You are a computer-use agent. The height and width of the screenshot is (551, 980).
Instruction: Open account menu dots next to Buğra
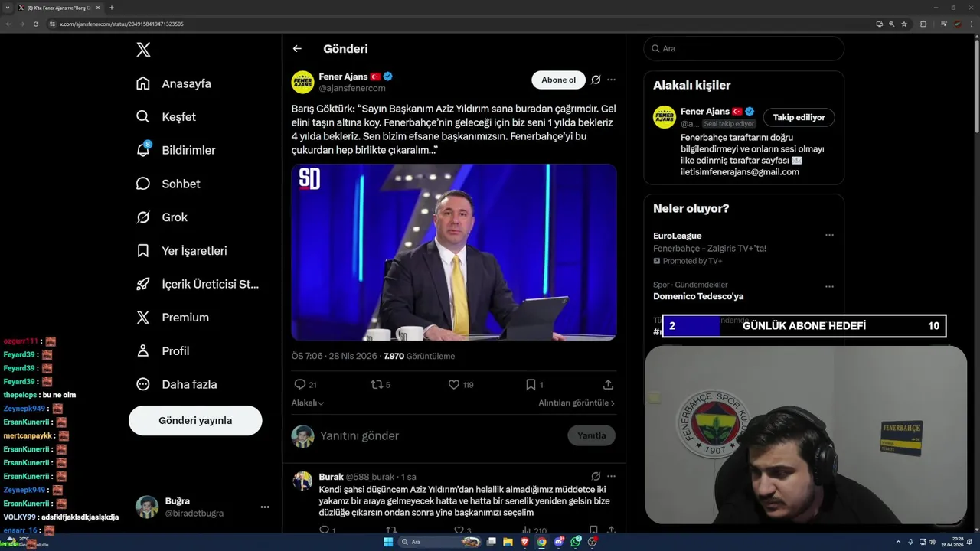(264, 507)
